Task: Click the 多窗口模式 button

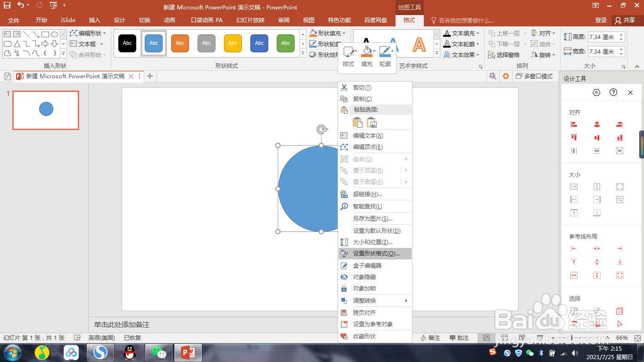Action: (x=534, y=76)
